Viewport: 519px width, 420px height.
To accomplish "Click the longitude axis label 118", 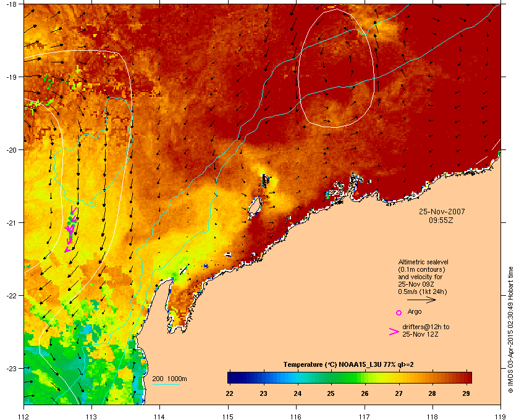I will click(x=432, y=417).
